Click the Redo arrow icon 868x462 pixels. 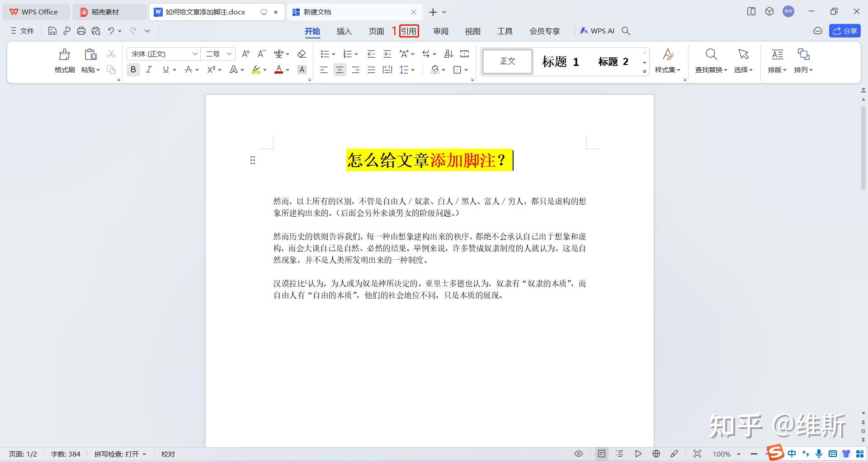(133, 31)
